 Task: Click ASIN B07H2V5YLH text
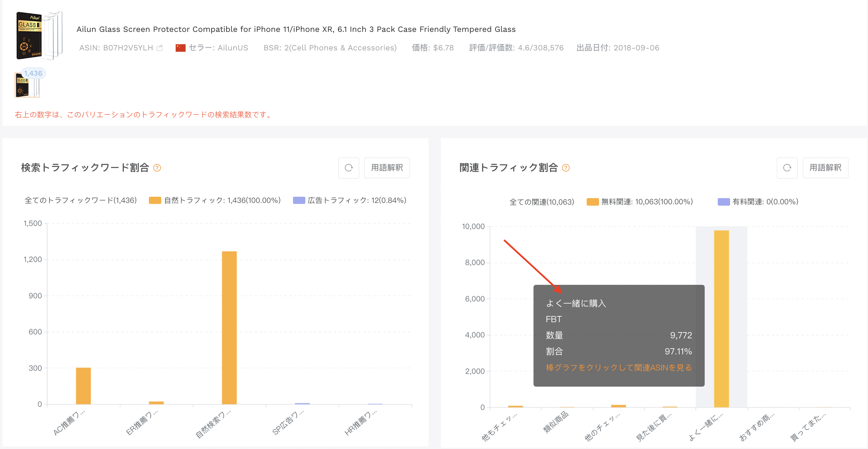116,48
